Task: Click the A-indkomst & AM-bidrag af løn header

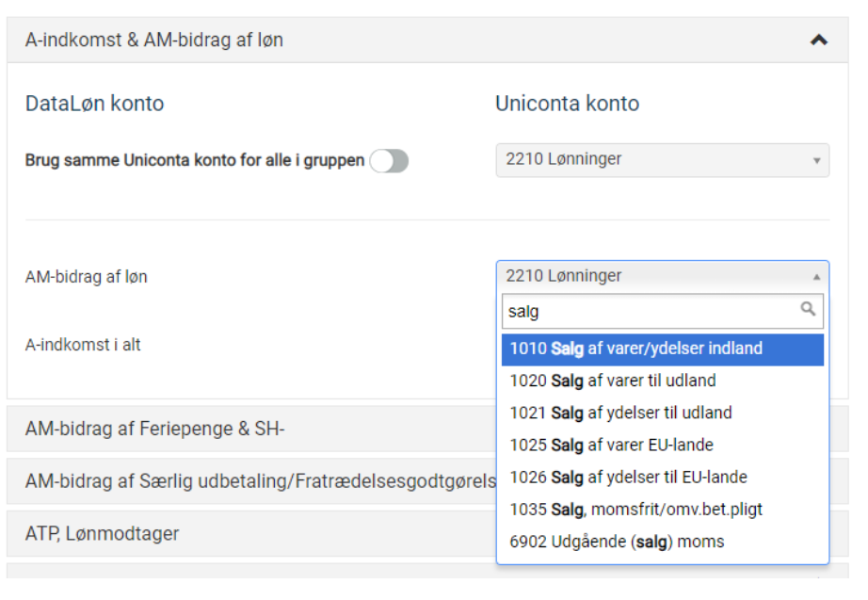Action: point(154,41)
